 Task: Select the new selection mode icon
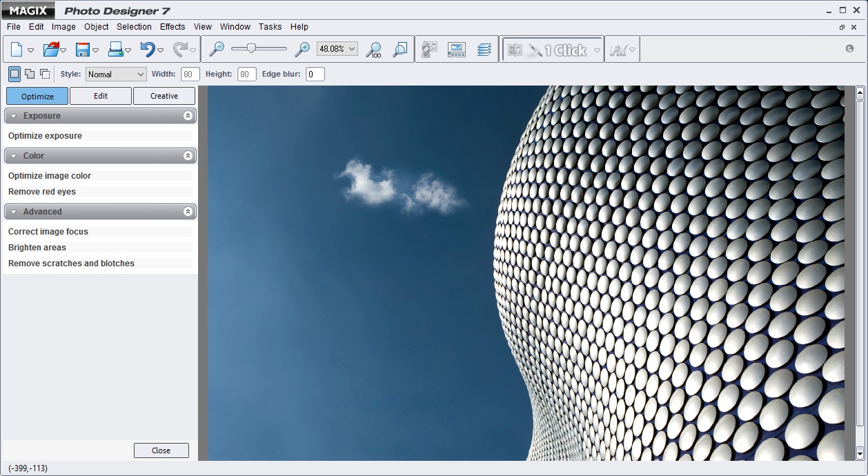pyautogui.click(x=14, y=74)
